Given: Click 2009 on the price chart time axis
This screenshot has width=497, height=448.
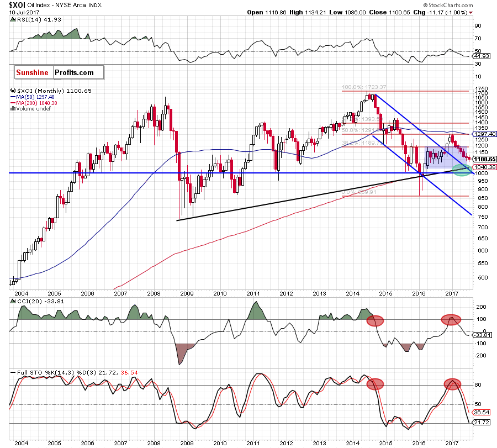Looking at the screenshot, I should [187, 293].
